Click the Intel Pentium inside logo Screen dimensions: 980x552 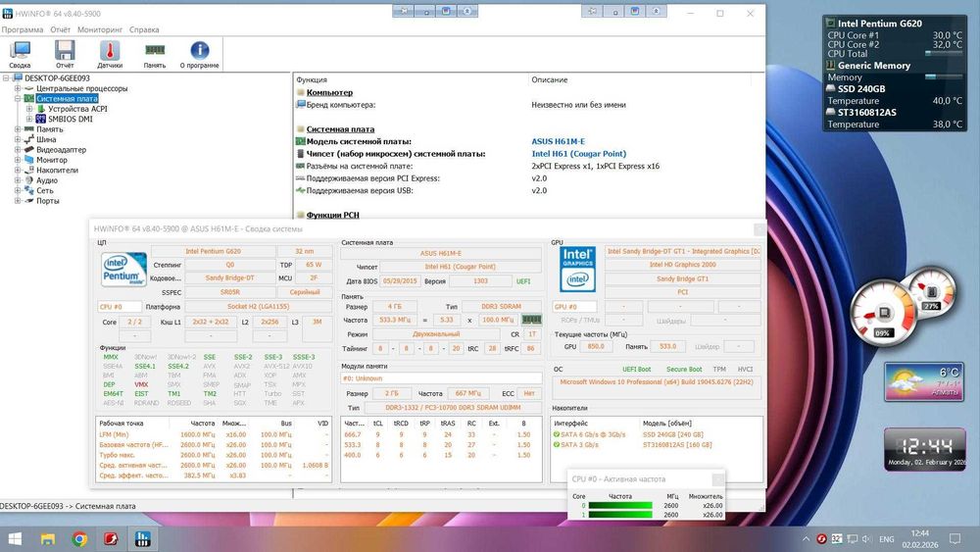123,270
